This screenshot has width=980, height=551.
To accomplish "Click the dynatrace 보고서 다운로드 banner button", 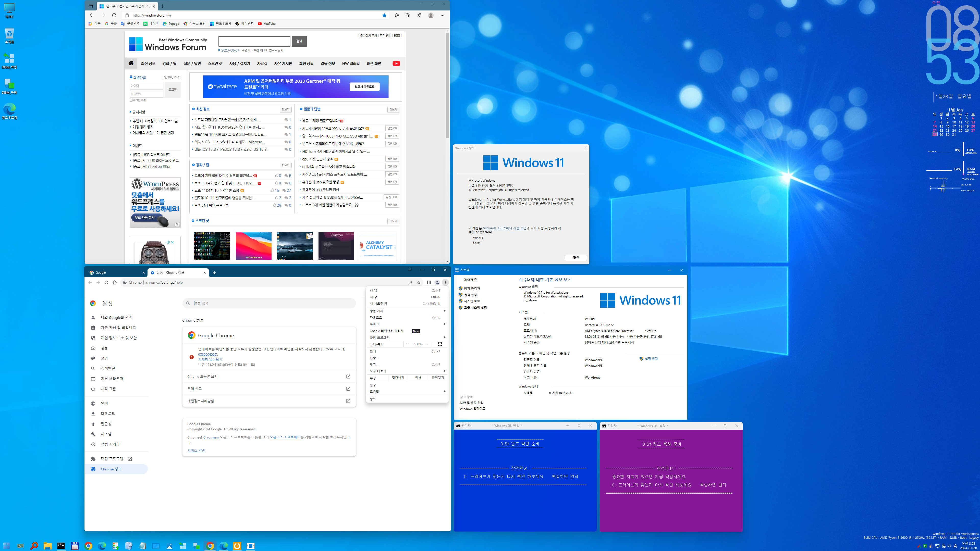I will pyautogui.click(x=364, y=87).
